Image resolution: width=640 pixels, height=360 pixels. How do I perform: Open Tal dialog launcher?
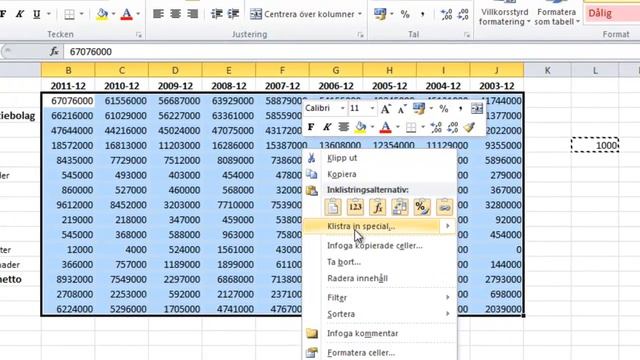(467, 35)
